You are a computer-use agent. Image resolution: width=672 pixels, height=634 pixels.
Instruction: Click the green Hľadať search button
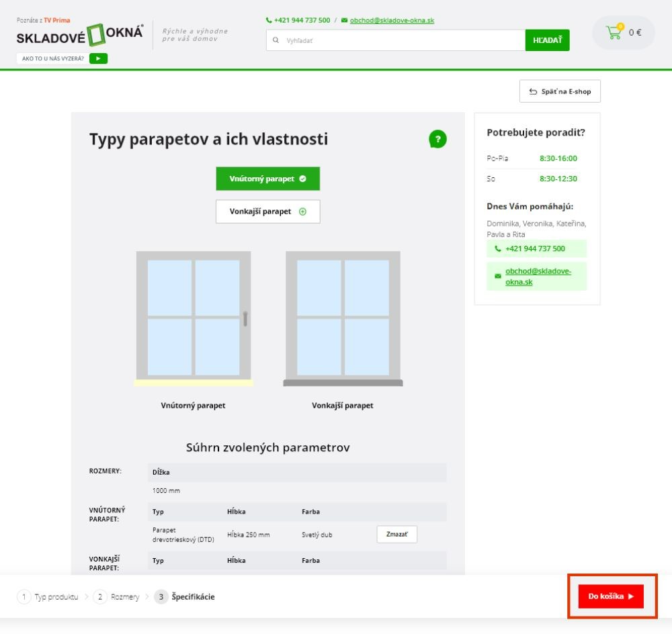click(547, 40)
